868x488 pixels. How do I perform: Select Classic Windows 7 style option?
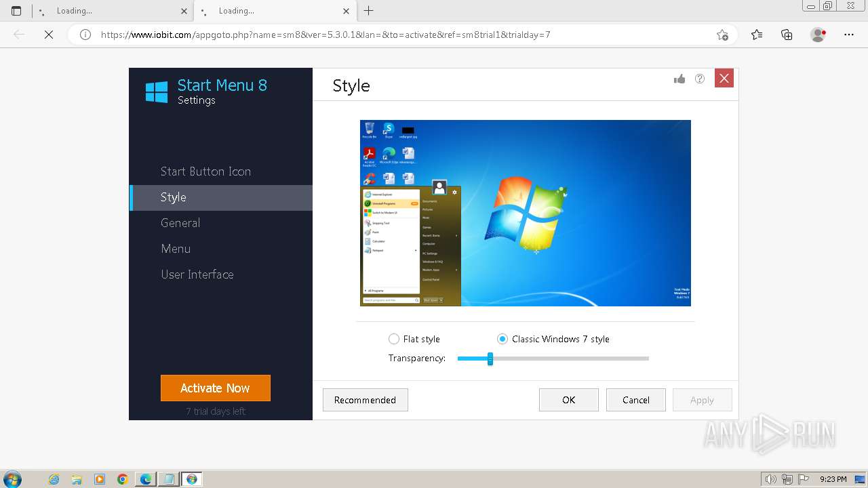[x=553, y=339]
